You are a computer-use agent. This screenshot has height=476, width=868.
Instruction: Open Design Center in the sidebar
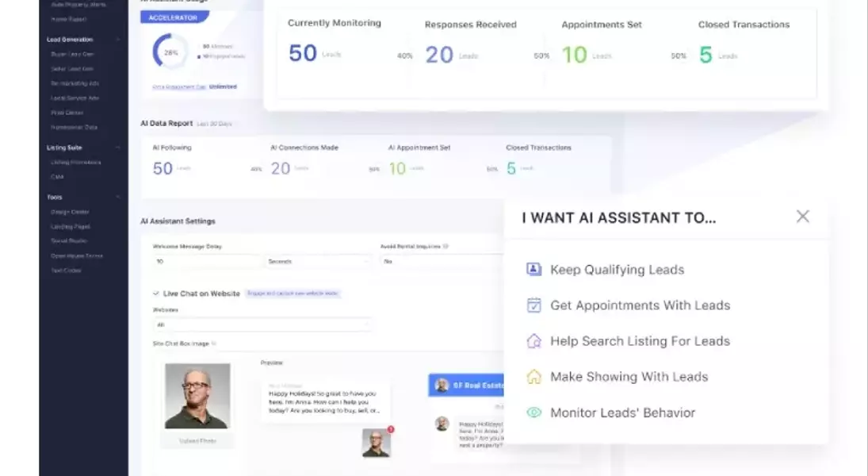coord(70,212)
